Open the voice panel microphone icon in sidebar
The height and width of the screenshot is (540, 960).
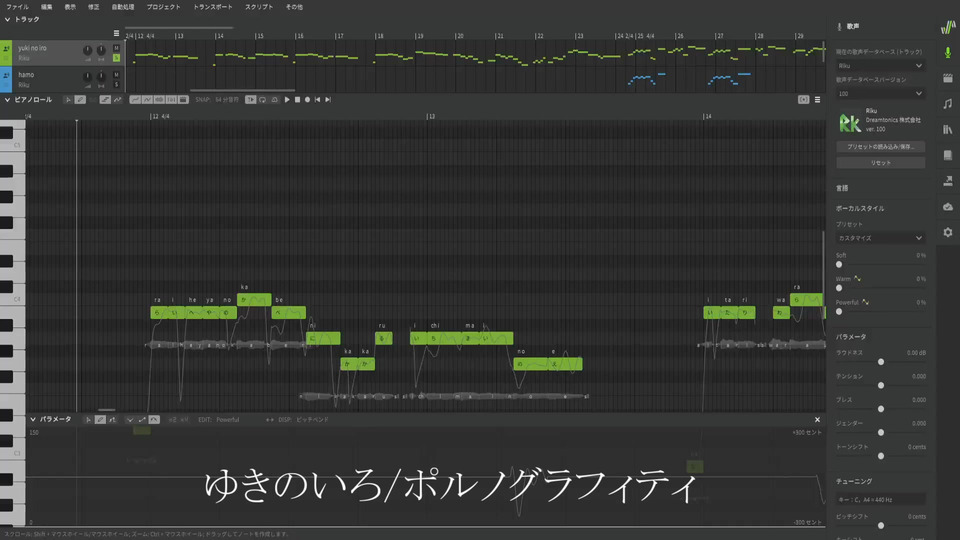coord(948,53)
